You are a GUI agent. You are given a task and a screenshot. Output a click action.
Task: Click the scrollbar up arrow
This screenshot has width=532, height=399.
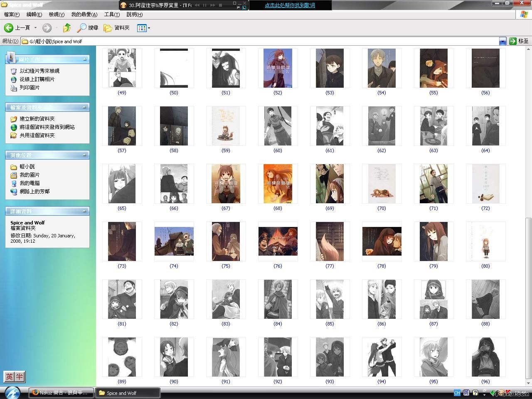(528, 49)
